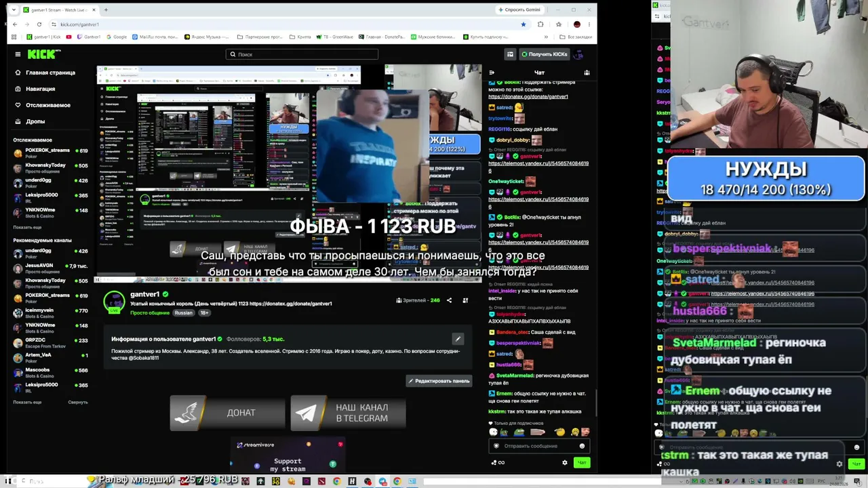The width and height of the screenshot is (868, 488).
Task: Open POKEROK_streams in followed channels
Action: pyautogui.click(x=51, y=152)
